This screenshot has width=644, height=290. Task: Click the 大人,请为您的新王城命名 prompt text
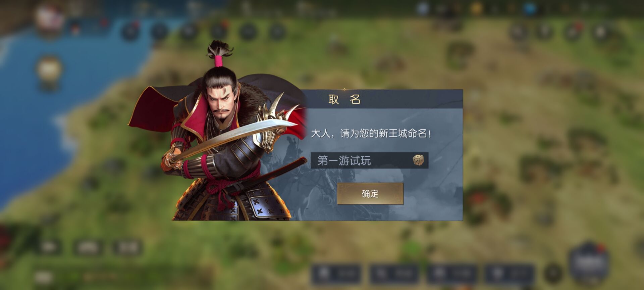[x=371, y=134]
